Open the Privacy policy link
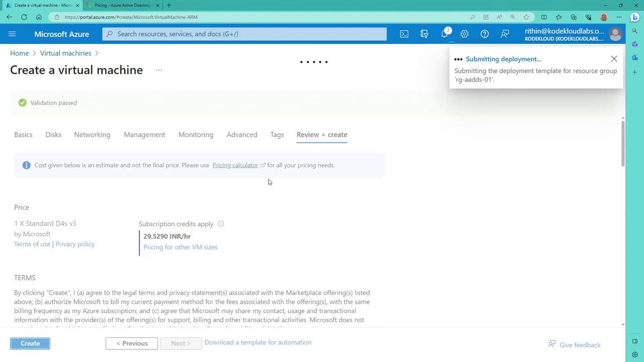Viewport: 644px width, 362px height. [x=75, y=244]
